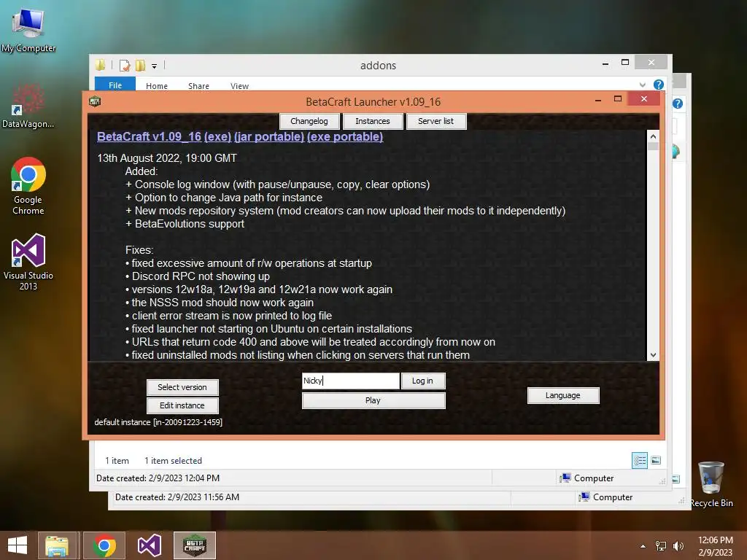Open the File tab in addons window
The height and width of the screenshot is (560, 747).
(115, 85)
